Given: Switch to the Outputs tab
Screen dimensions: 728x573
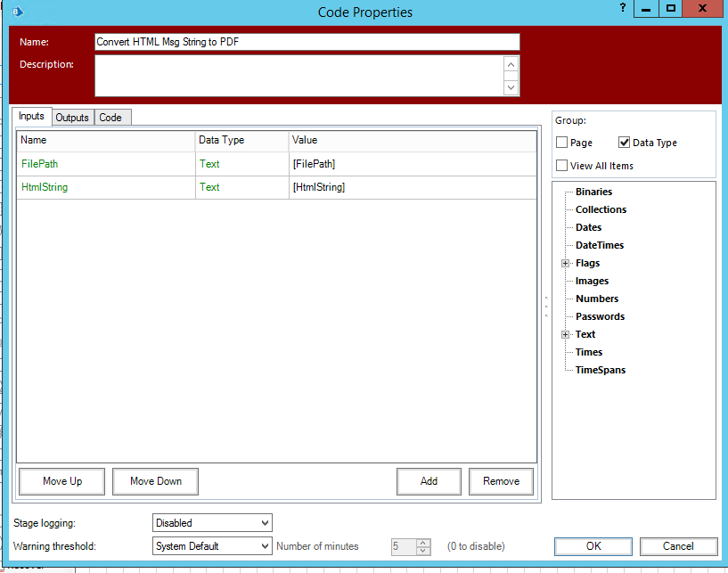Looking at the screenshot, I should [x=72, y=118].
